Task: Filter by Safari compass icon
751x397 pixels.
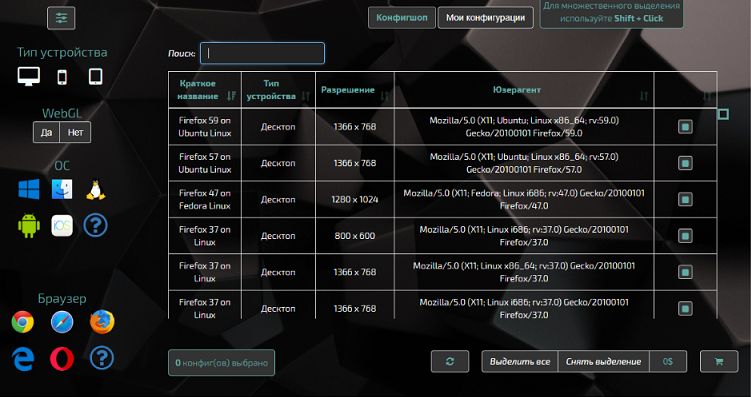Action: point(62,322)
